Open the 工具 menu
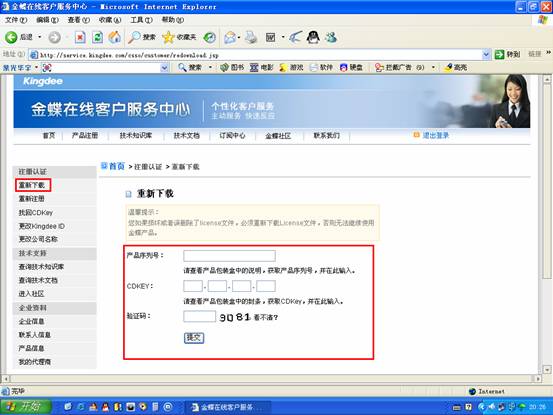This screenshot has width=553, height=415. (x=141, y=20)
